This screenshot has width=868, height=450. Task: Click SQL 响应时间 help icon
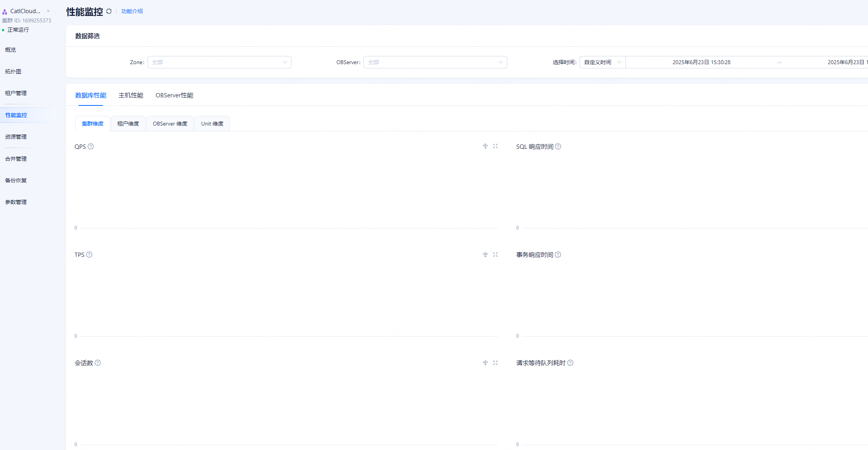pyautogui.click(x=558, y=146)
